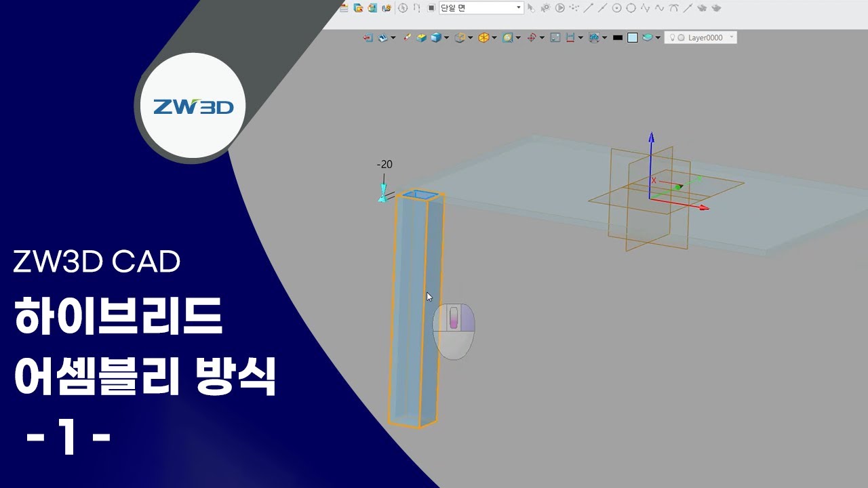Expand arrow next to red crosshair icon
The height and width of the screenshot is (488, 868).
tap(542, 38)
